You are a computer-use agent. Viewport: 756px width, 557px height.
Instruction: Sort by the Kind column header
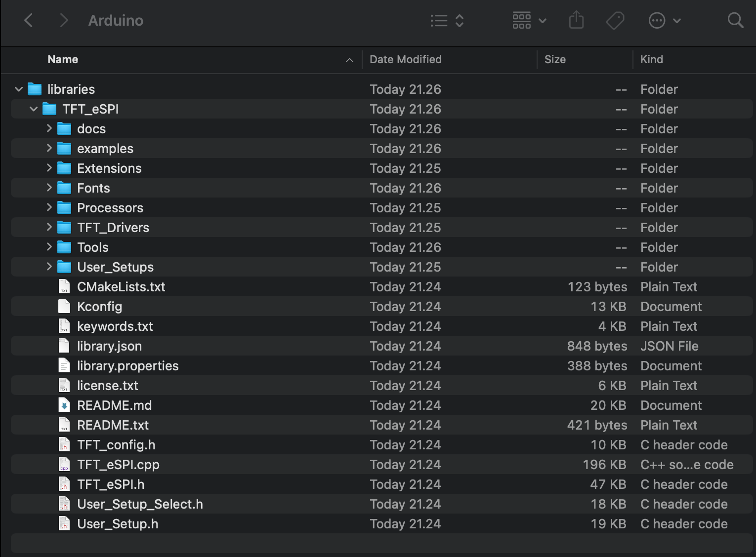click(x=652, y=59)
